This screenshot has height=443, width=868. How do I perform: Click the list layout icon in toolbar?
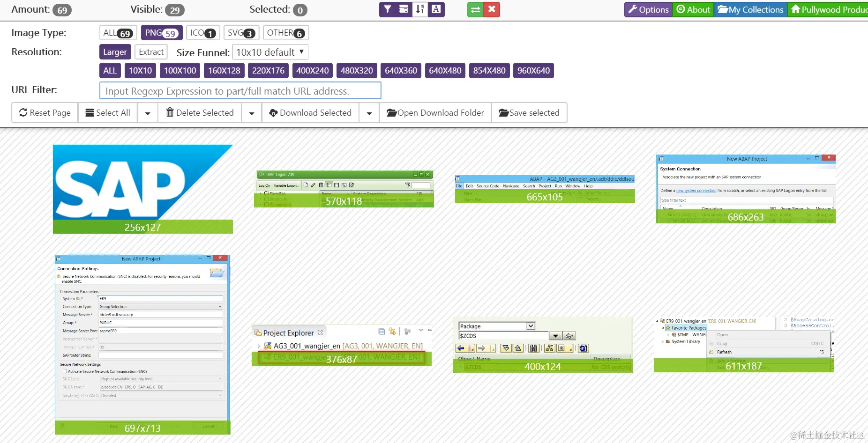404,9
